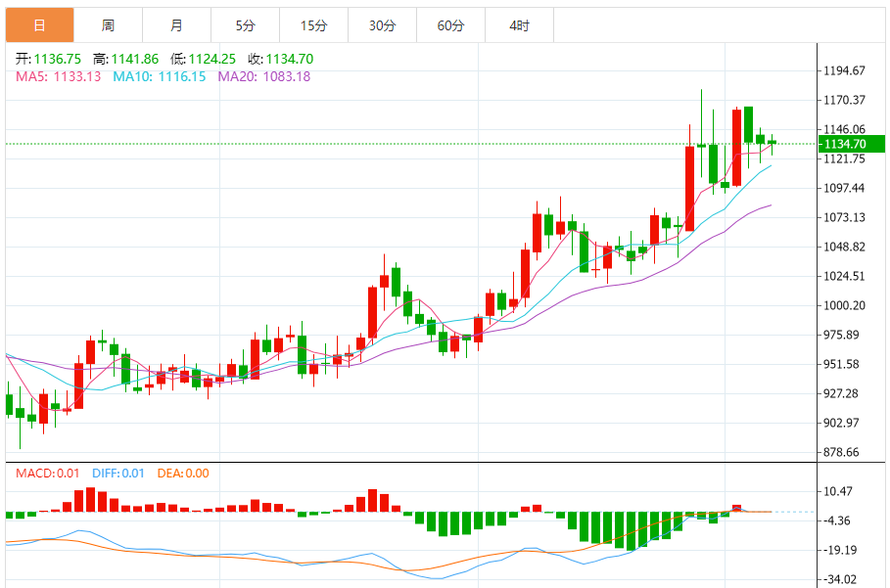Click the 878.66 price axis label
This screenshot has width=890, height=588.
841,452
